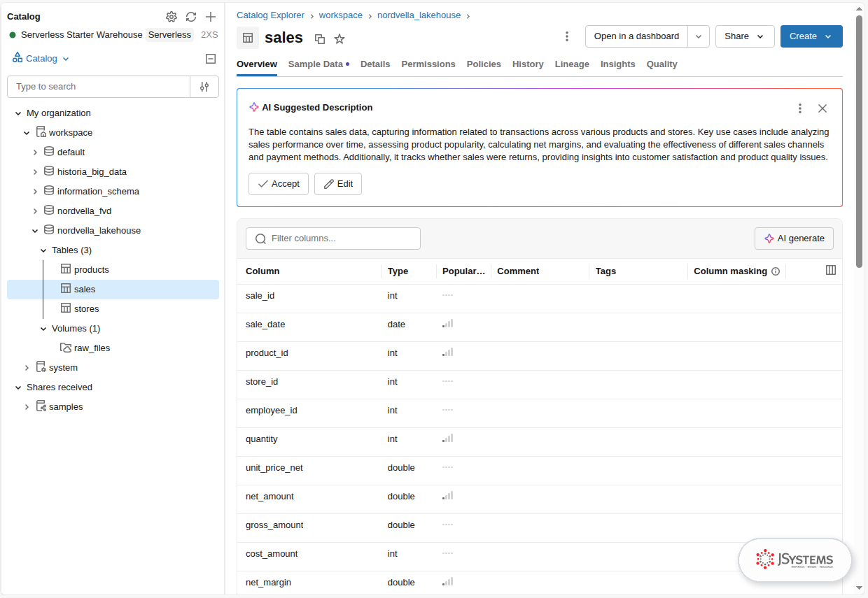Collapse the nordvella_lakehouse schema
Image resolution: width=868 pixels, height=598 pixels.
[x=35, y=230]
